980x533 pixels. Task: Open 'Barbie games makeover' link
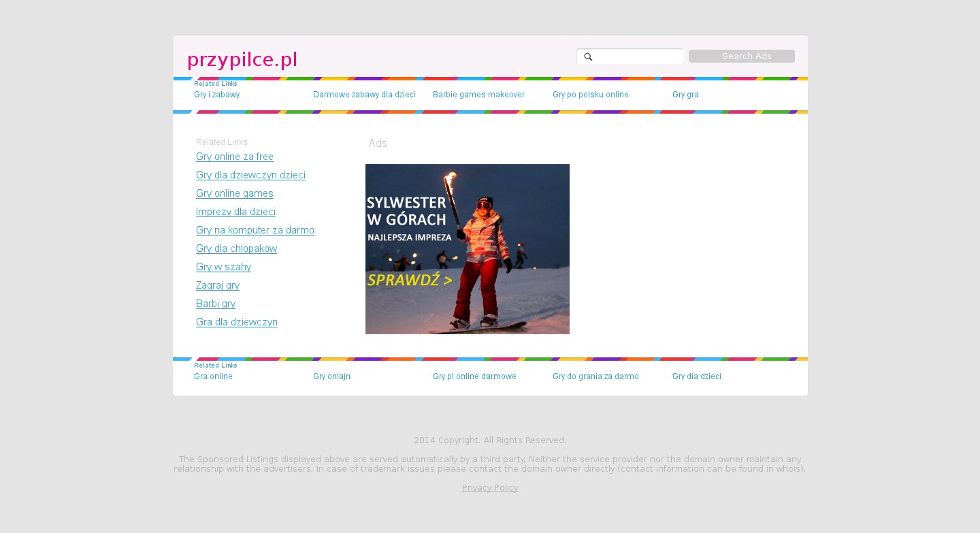pos(478,95)
